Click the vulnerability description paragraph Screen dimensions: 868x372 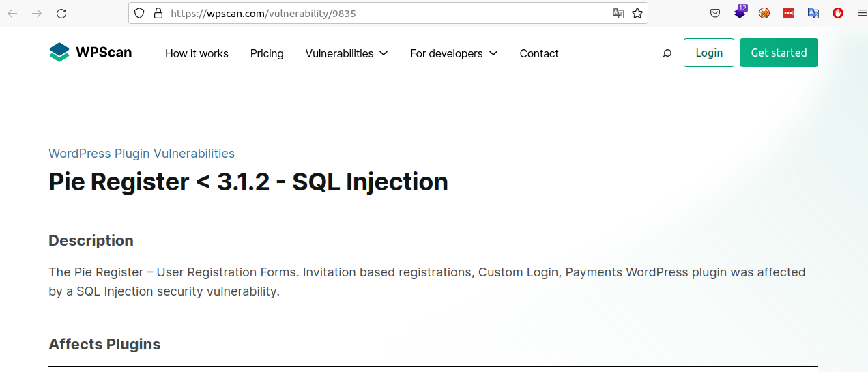point(427,281)
